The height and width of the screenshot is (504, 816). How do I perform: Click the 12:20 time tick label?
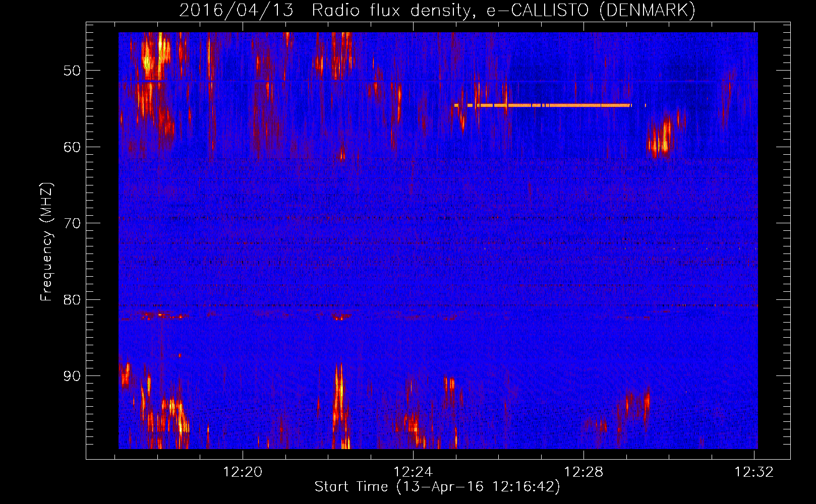[243, 472]
